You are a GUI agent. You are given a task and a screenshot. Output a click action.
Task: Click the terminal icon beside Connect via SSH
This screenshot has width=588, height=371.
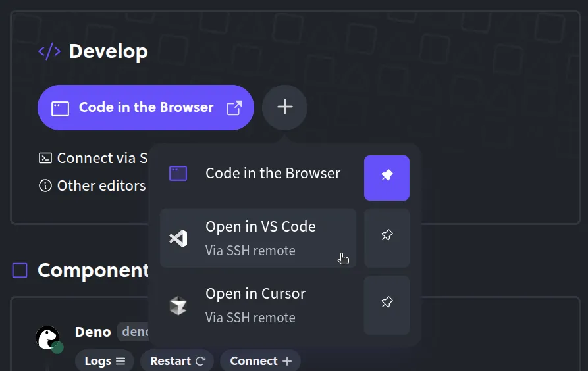pos(45,158)
